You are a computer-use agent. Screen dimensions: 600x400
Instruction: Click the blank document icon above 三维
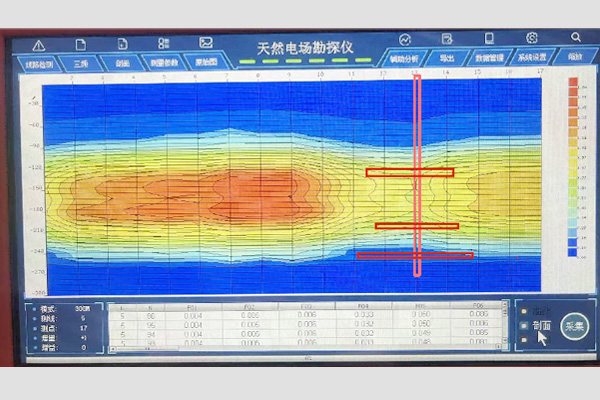point(82,44)
